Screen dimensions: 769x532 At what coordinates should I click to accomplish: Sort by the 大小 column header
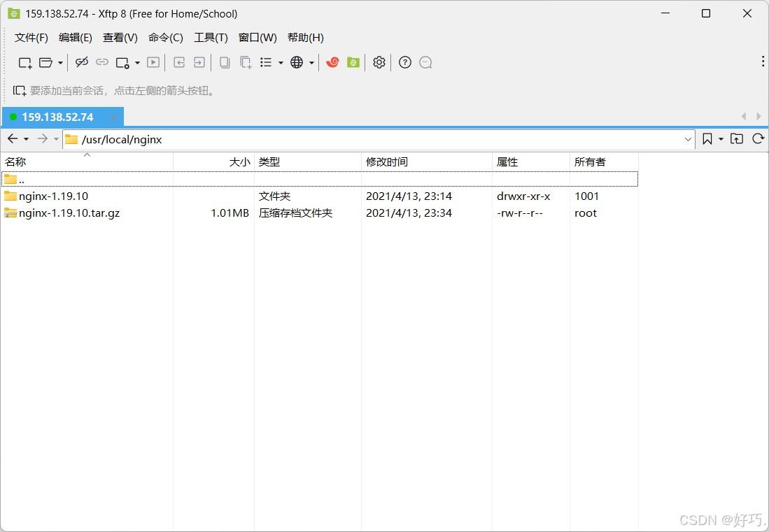tap(214, 161)
